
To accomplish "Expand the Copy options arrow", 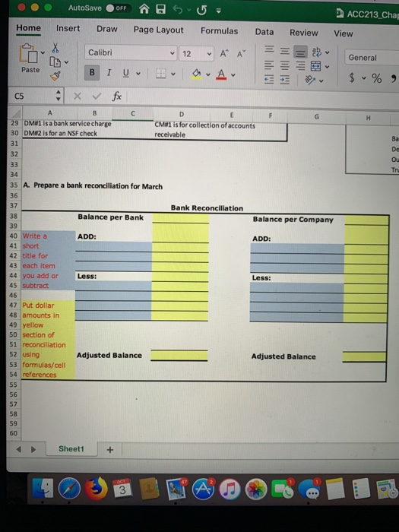I will (x=67, y=62).
